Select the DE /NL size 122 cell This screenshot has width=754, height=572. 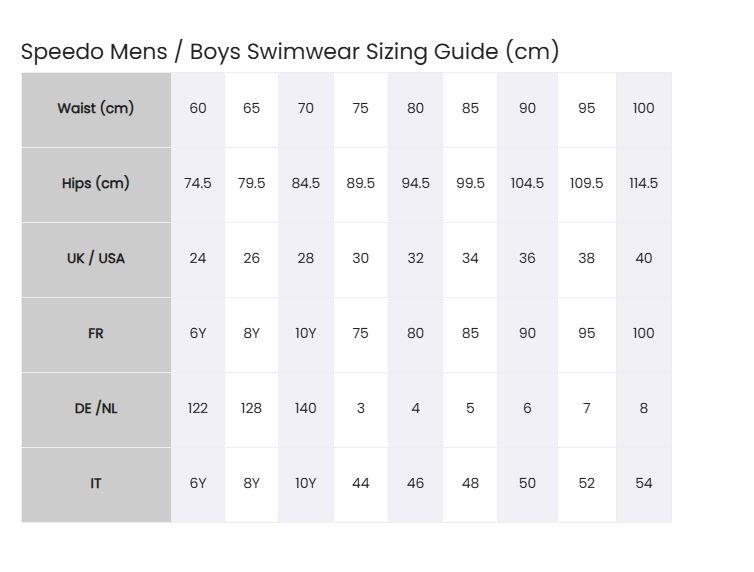[x=198, y=408]
